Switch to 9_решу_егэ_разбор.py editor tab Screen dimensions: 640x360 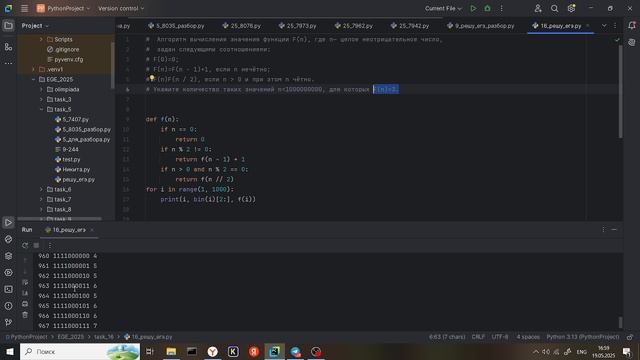click(x=480, y=26)
